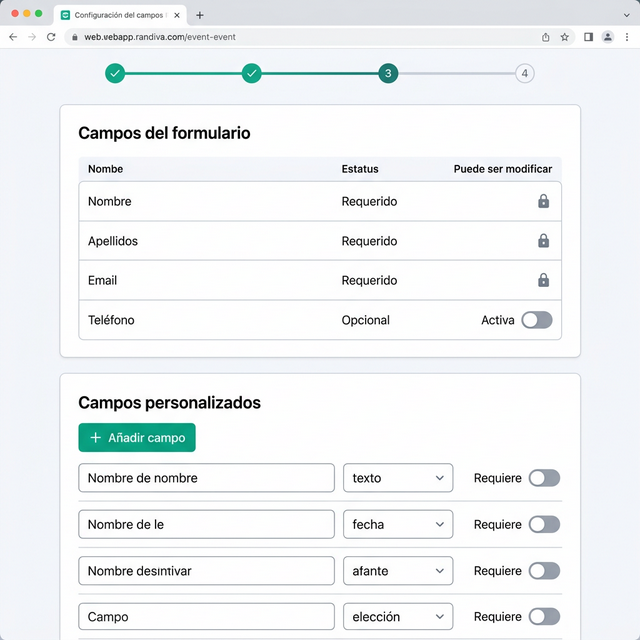The height and width of the screenshot is (640, 640).
Task: Select the Email row label
Action: tap(102, 280)
